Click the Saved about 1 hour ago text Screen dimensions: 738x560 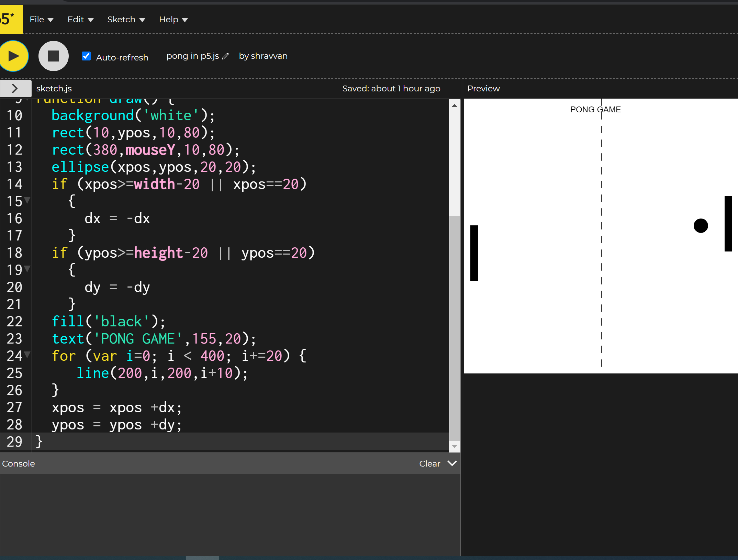tap(391, 88)
